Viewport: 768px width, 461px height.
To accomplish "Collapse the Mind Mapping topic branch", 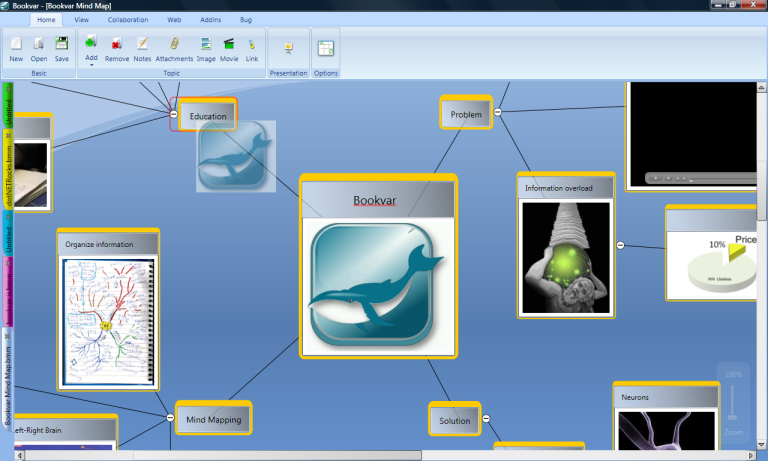I will tap(170, 417).
